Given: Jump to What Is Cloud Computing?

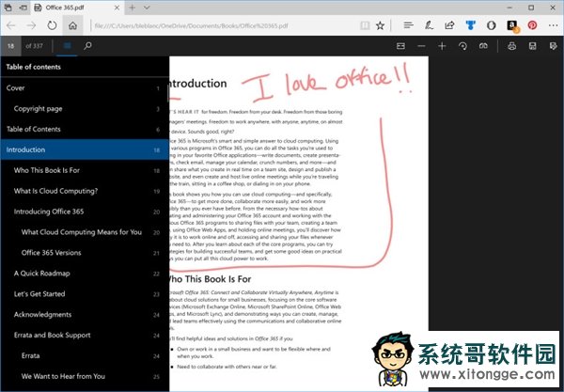Looking at the screenshot, I should [85, 191].
